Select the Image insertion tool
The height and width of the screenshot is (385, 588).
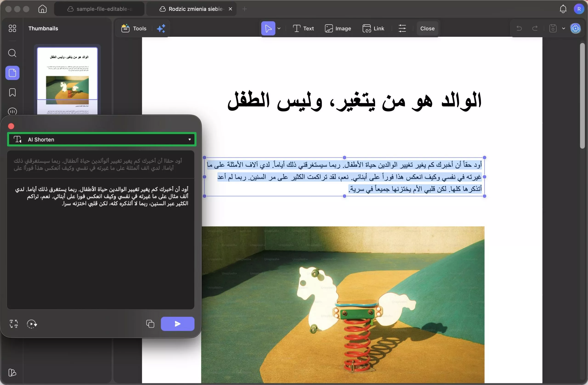tap(338, 28)
